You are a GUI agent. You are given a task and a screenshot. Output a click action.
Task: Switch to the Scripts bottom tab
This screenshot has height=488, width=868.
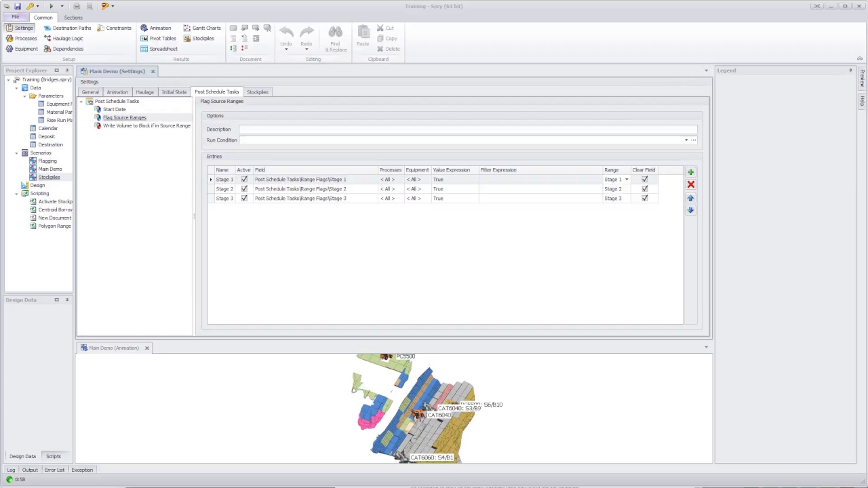pyautogui.click(x=54, y=456)
